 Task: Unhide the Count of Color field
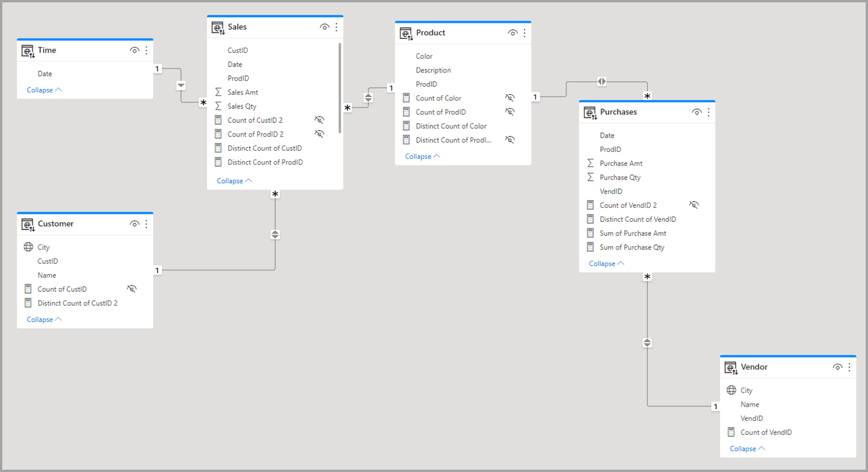(x=510, y=98)
